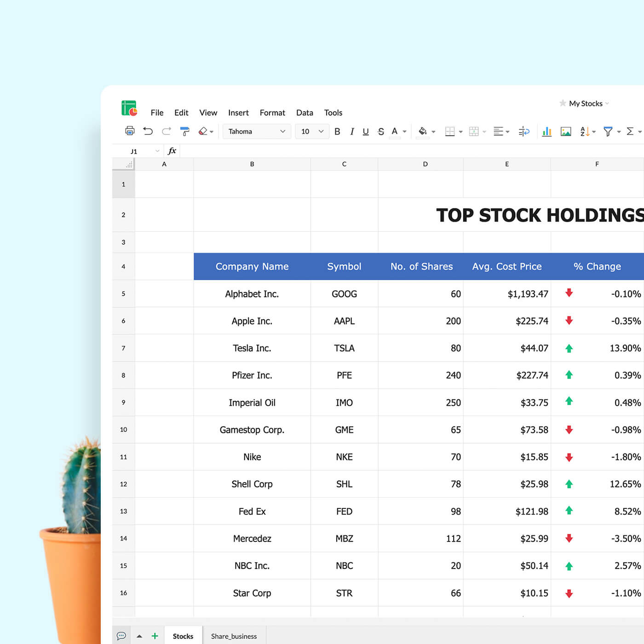Click the Wrap Text icon
644x644 pixels.
click(x=524, y=132)
